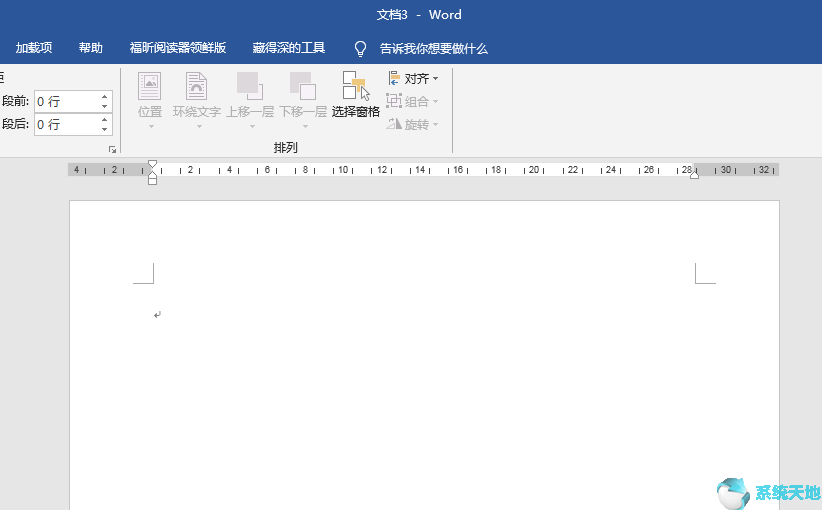
Task: Click the left indent square ruler marker
Action: coord(152,181)
